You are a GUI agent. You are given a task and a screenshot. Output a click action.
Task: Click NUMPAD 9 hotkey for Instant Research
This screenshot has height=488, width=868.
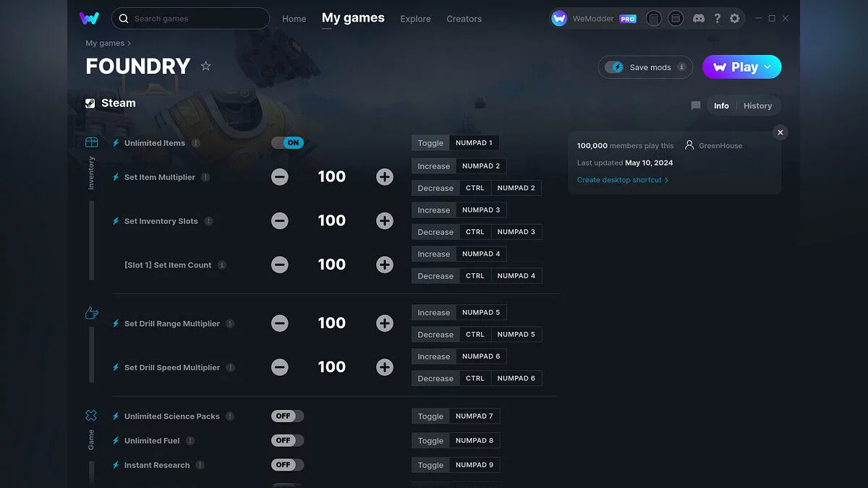pyautogui.click(x=475, y=465)
